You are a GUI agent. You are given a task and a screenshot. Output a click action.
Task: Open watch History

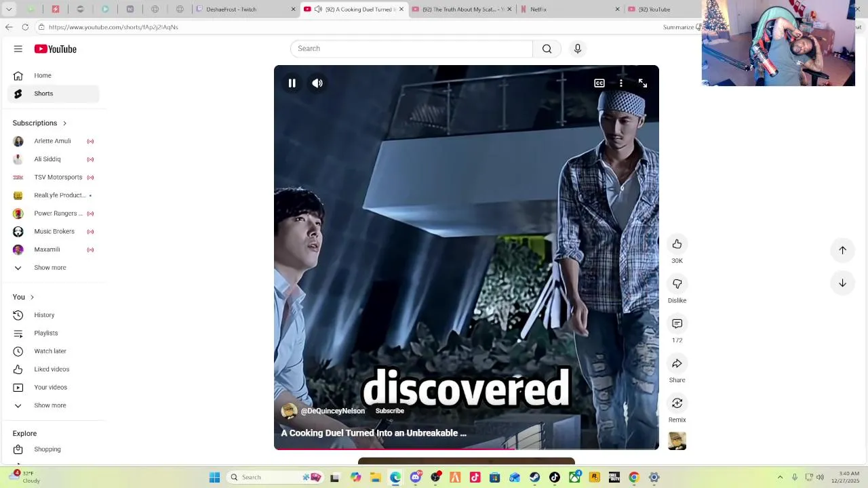53,315
